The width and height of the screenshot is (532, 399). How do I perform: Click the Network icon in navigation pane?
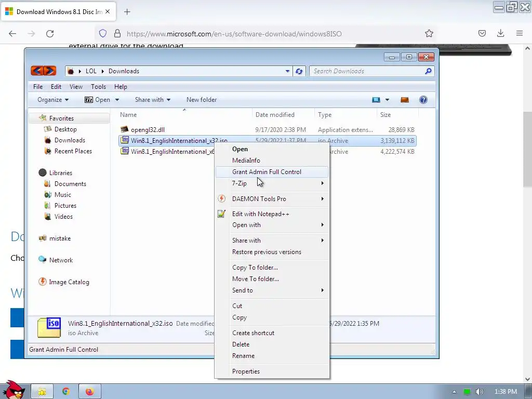click(43, 260)
